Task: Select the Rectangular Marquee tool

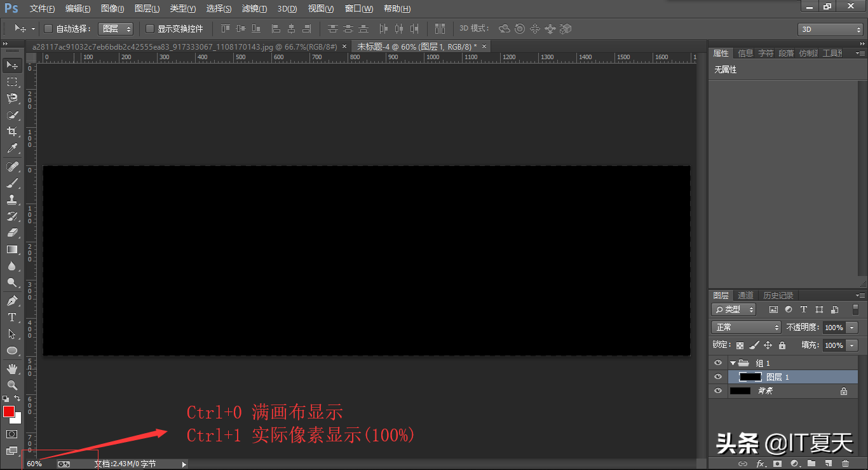Action: click(12, 82)
